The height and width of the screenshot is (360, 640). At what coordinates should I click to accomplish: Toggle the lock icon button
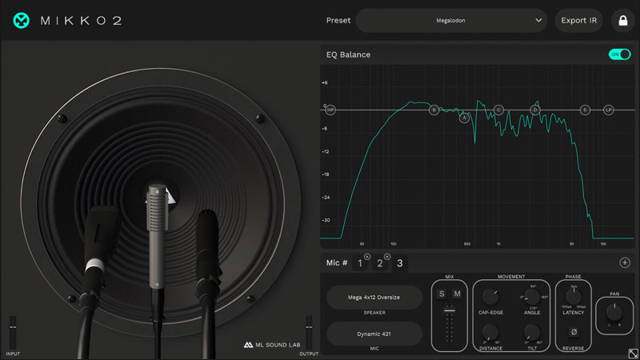(x=623, y=20)
